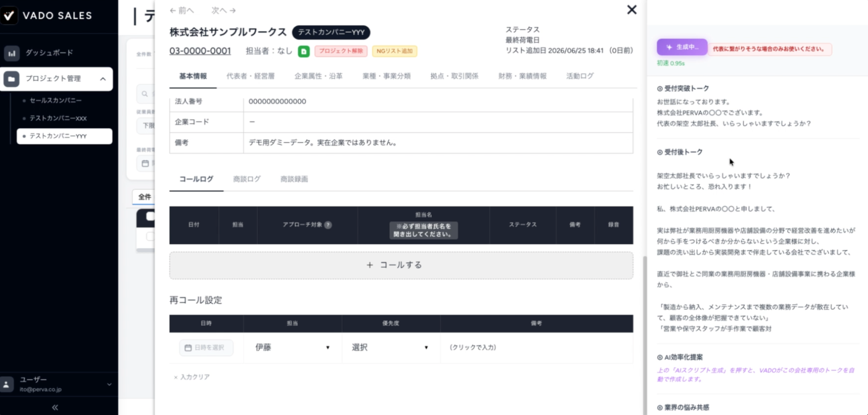This screenshot has height=415, width=868.
Task: Close the company detail panel
Action: pos(632,10)
